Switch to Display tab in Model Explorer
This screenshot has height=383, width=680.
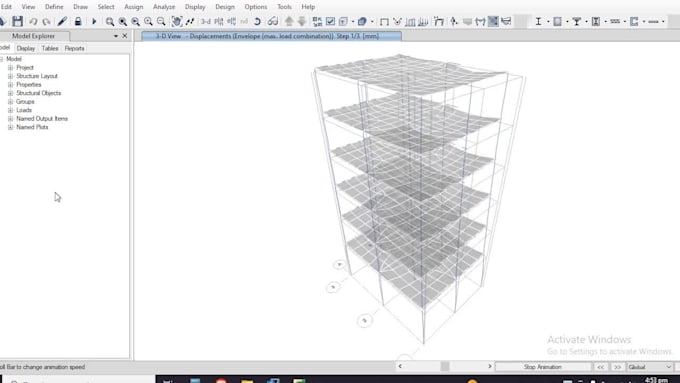(x=26, y=48)
